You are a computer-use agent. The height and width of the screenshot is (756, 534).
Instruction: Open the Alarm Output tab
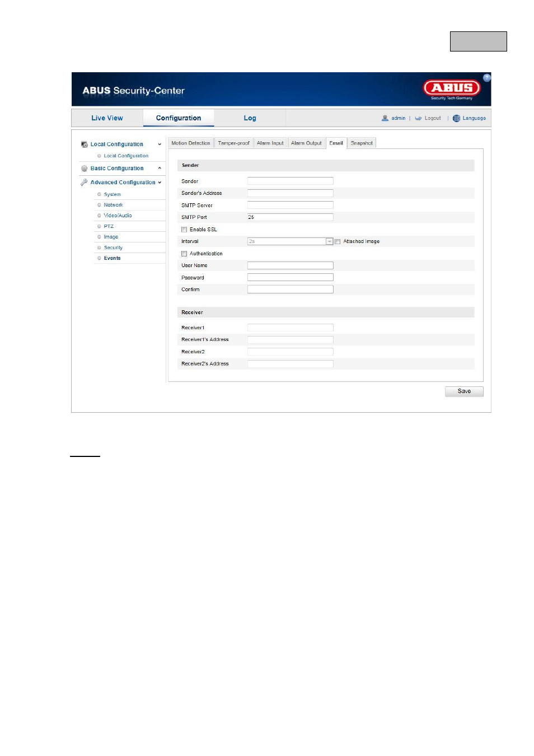tap(306, 143)
